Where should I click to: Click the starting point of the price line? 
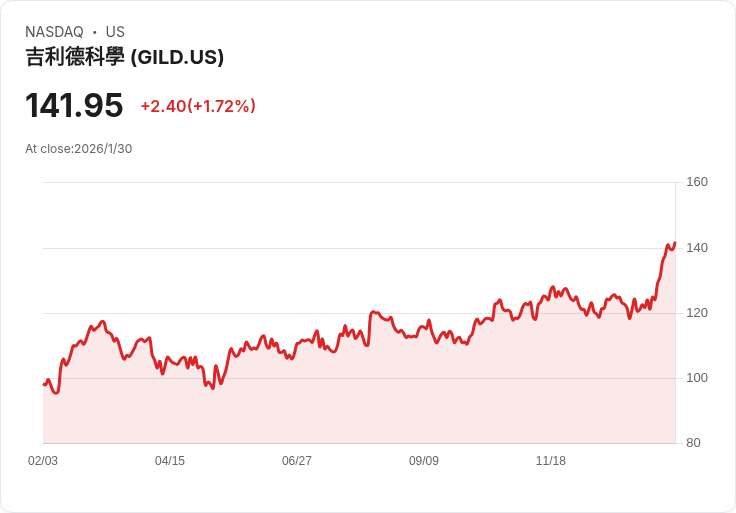click(x=44, y=384)
